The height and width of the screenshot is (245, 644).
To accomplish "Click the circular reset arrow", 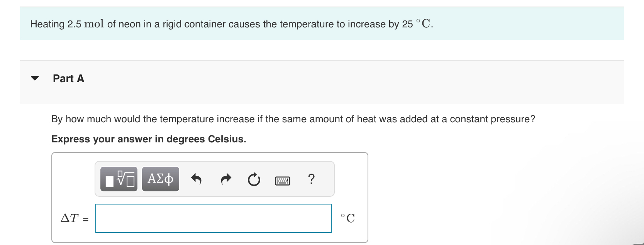I will point(254,179).
